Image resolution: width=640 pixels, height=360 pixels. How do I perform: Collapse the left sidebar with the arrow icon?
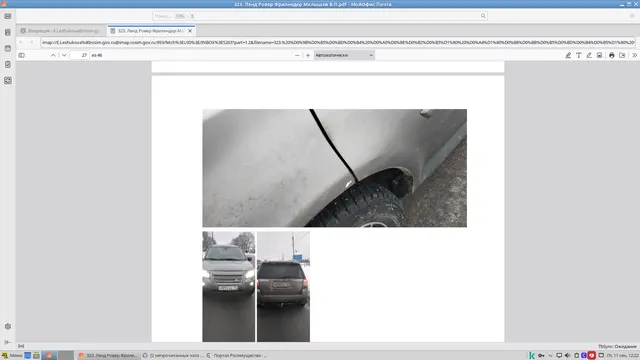click(x=8, y=342)
